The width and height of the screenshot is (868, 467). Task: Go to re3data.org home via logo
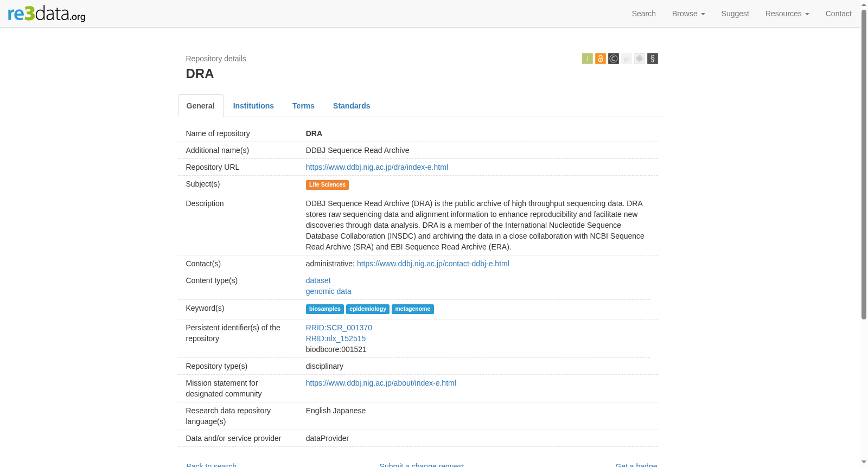click(47, 14)
